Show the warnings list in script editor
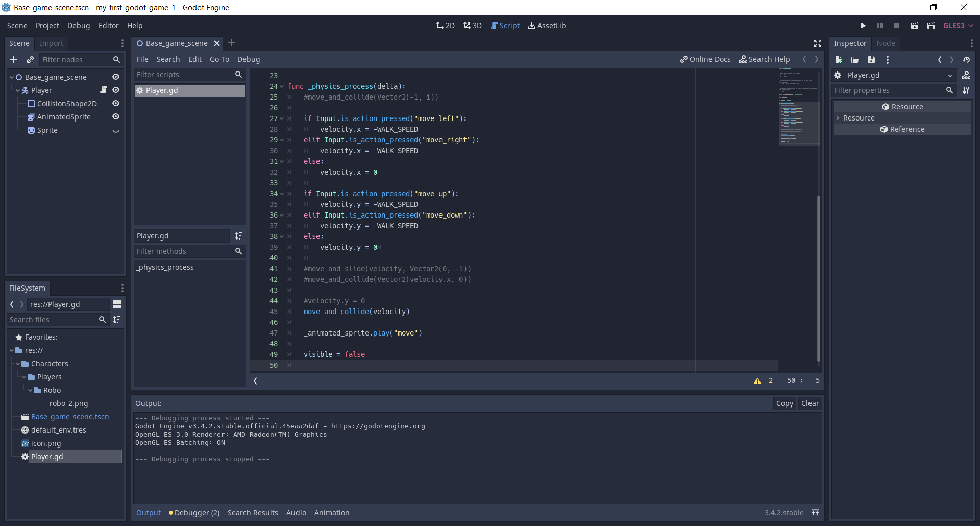Viewport: 980px width, 526px height. tap(757, 381)
